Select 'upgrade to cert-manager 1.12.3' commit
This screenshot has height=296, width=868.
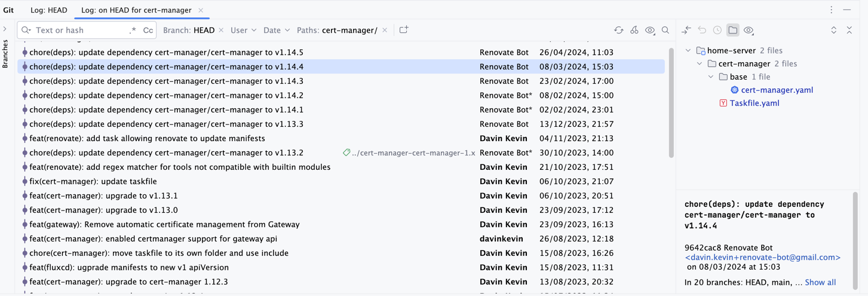pyautogui.click(x=341, y=282)
